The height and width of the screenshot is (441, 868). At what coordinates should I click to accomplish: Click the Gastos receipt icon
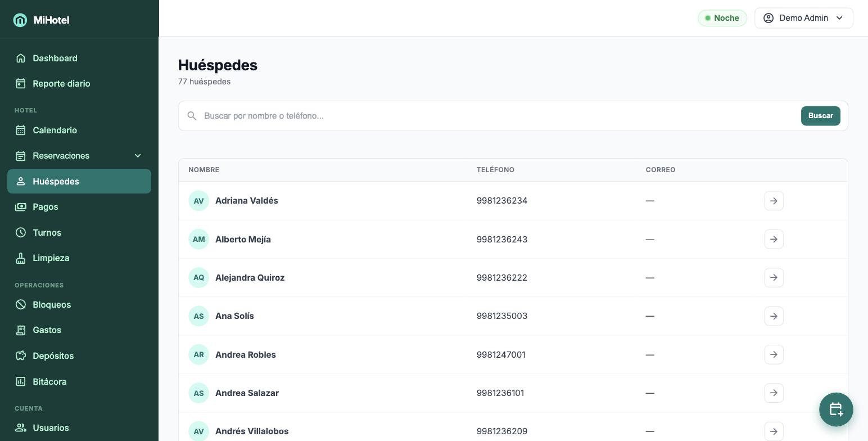click(x=21, y=330)
